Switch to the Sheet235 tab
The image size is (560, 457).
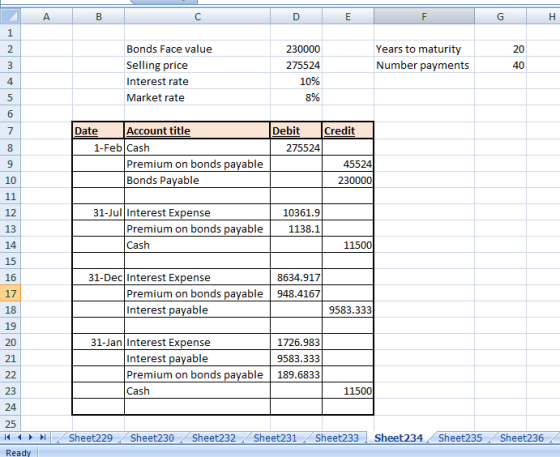click(460, 438)
